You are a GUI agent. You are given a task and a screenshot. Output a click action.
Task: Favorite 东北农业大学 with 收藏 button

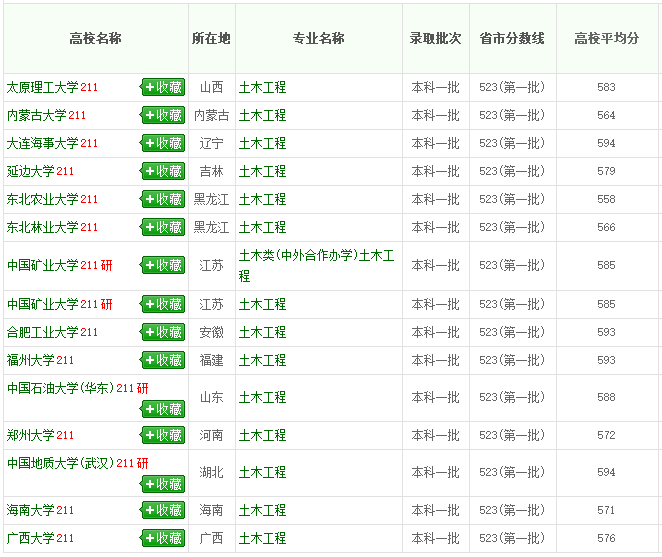(163, 199)
